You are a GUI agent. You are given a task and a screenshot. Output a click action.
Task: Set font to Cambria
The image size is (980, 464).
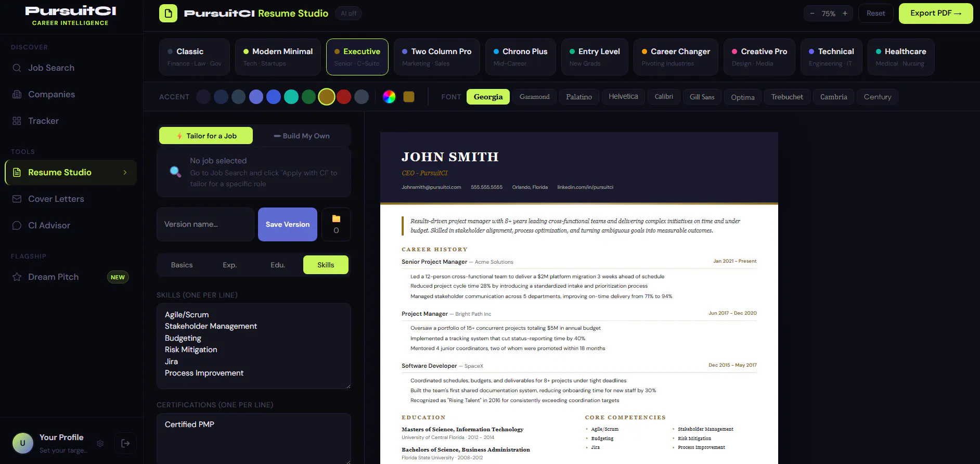click(834, 97)
